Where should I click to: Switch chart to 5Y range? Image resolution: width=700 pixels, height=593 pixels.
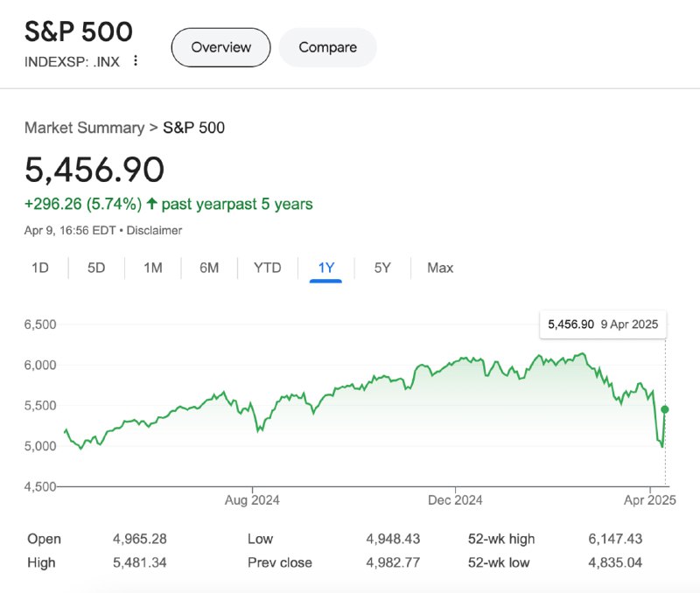(x=382, y=268)
